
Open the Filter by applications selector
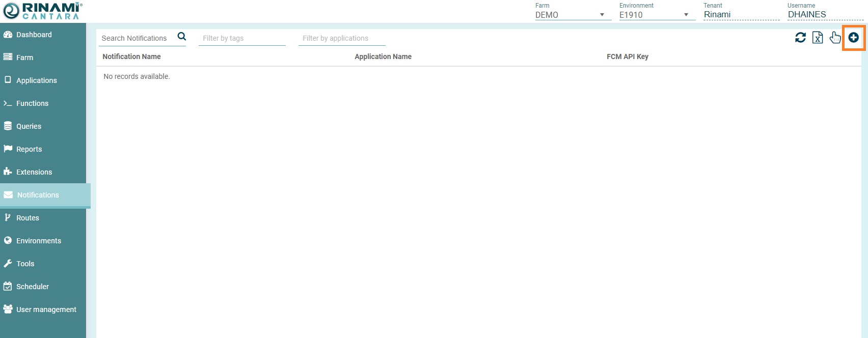tap(341, 38)
